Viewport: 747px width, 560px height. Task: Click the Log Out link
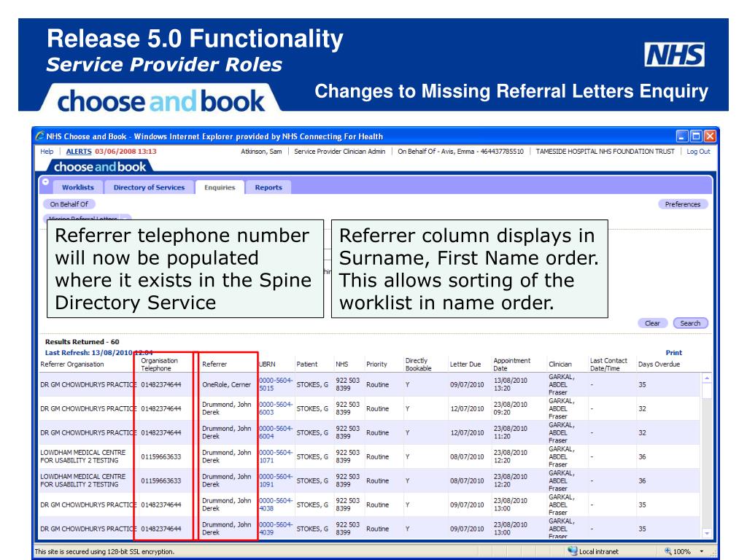coord(698,152)
